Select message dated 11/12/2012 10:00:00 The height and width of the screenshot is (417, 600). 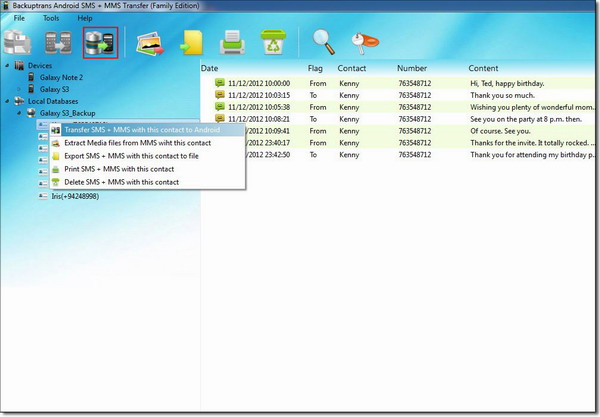click(x=259, y=83)
